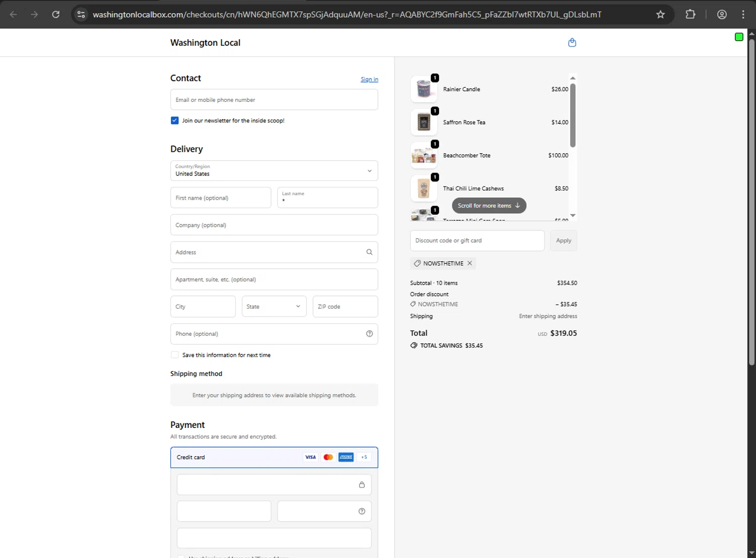View site information icon in address bar
Viewport: 756px width, 558px height.
coord(81,14)
